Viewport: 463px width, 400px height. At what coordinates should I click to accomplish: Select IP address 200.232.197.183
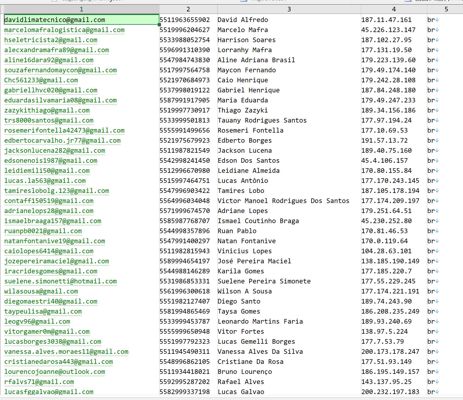pos(390,392)
